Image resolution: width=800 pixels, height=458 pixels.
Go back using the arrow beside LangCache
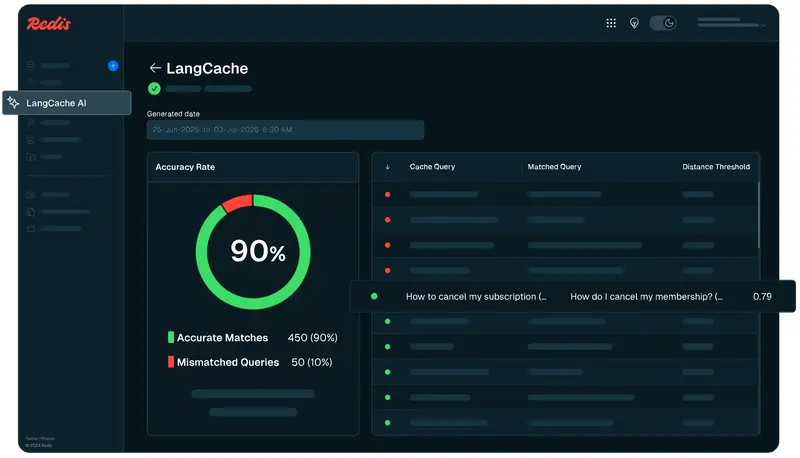click(x=155, y=68)
